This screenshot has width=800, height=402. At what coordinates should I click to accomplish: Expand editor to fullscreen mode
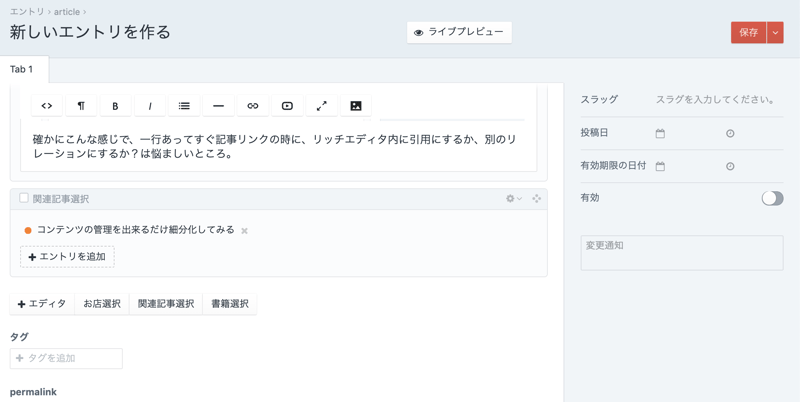coord(322,106)
